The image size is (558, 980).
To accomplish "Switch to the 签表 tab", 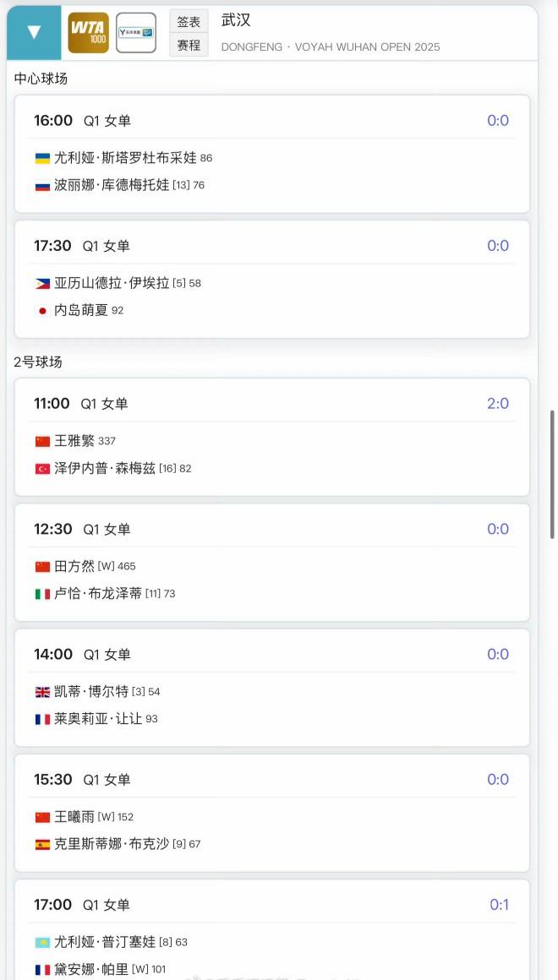I will click(x=189, y=22).
